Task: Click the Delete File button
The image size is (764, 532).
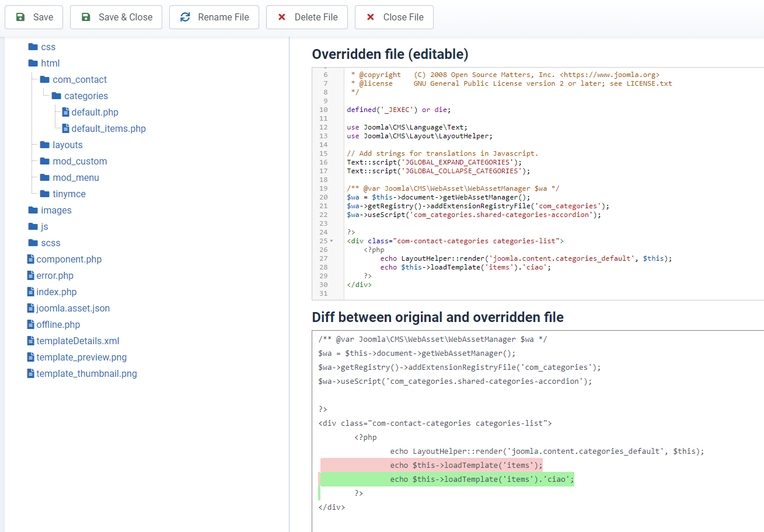Action: point(307,17)
